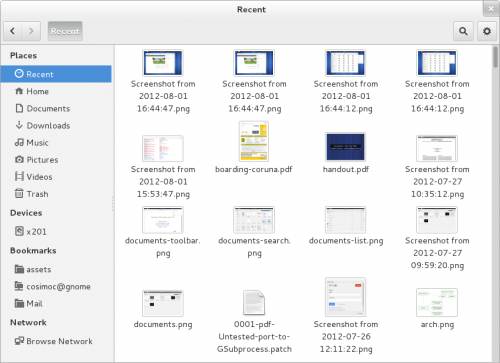Screen dimensions: 500x363
Task: Go back with the left arrow button
Action: pyautogui.click(x=13, y=31)
